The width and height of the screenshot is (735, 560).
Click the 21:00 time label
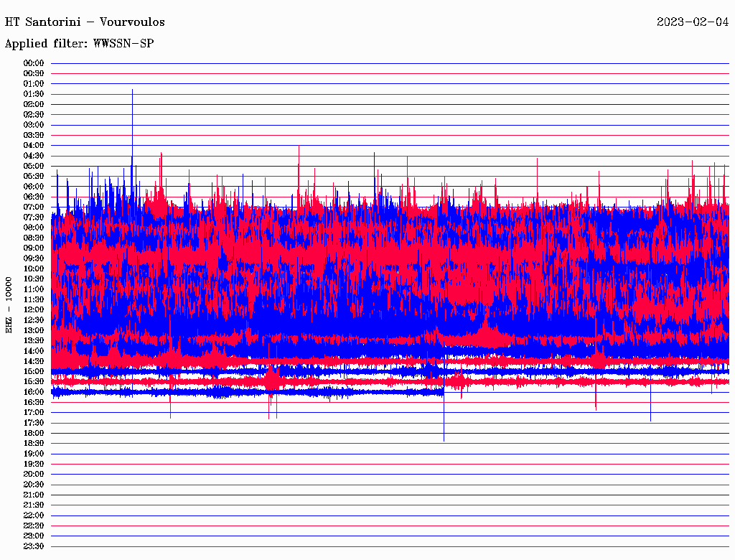pos(34,495)
